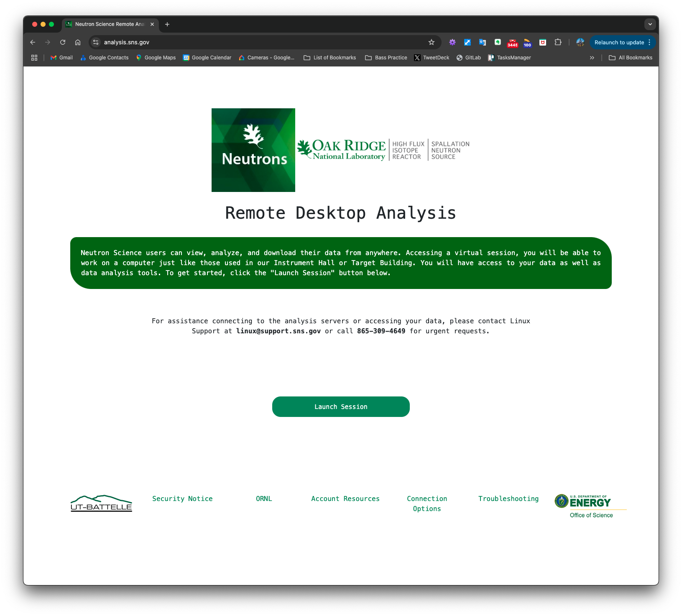
Task: Open the McAfee shield extension
Action: click(x=543, y=42)
